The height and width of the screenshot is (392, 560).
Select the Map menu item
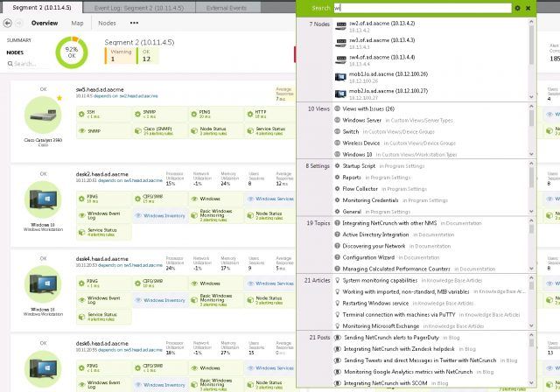[x=77, y=23]
